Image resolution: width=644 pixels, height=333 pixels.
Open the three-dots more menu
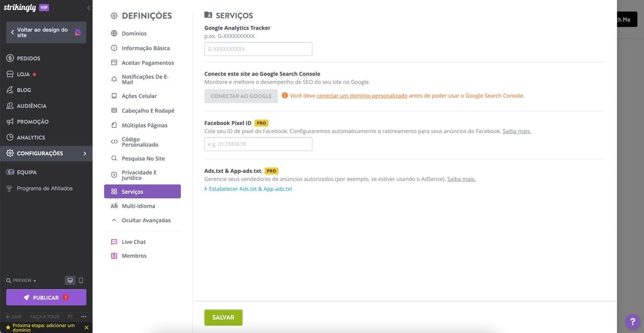coord(84,317)
